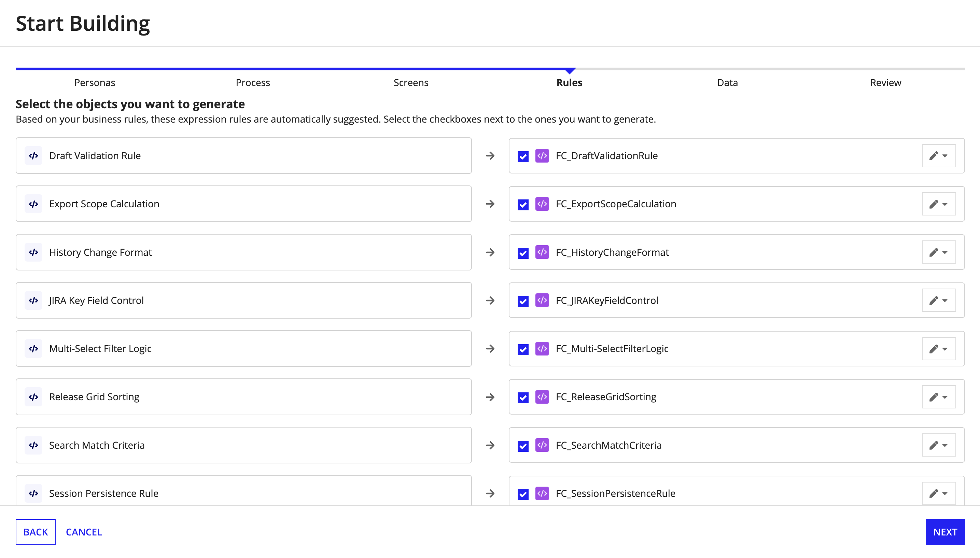The image size is (980, 558).
Task: Click the purple expression icon for FC_Multi-SelectFilterLogic
Action: click(x=542, y=349)
